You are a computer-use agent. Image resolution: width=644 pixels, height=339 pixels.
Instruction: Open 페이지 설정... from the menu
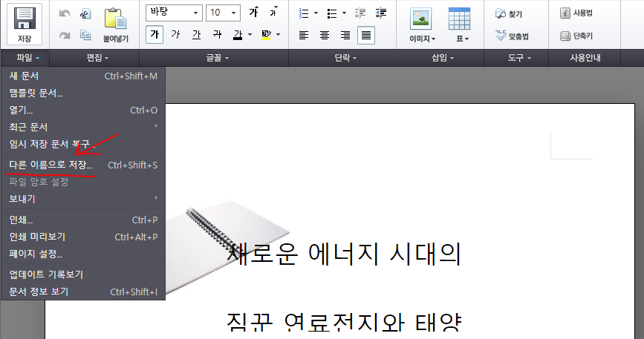click(83, 254)
